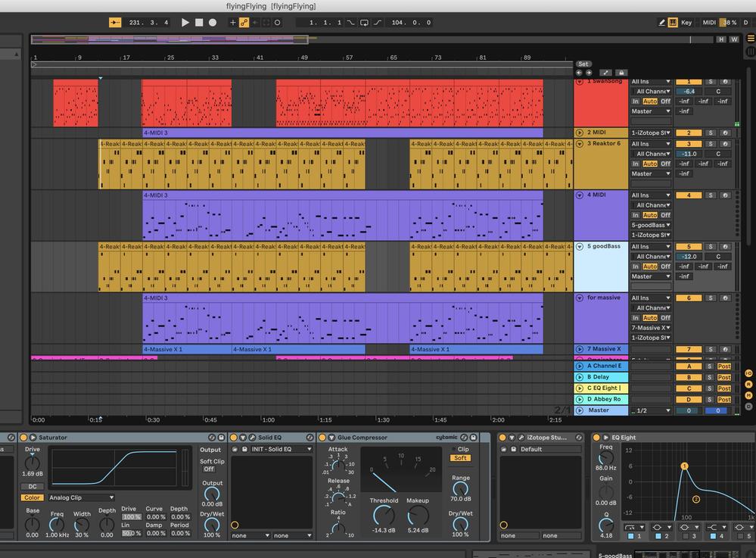Open 5-goodBass output dropdown on 4 MIDI track
Image resolution: width=756 pixels, height=558 pixels.
(651, 225)
